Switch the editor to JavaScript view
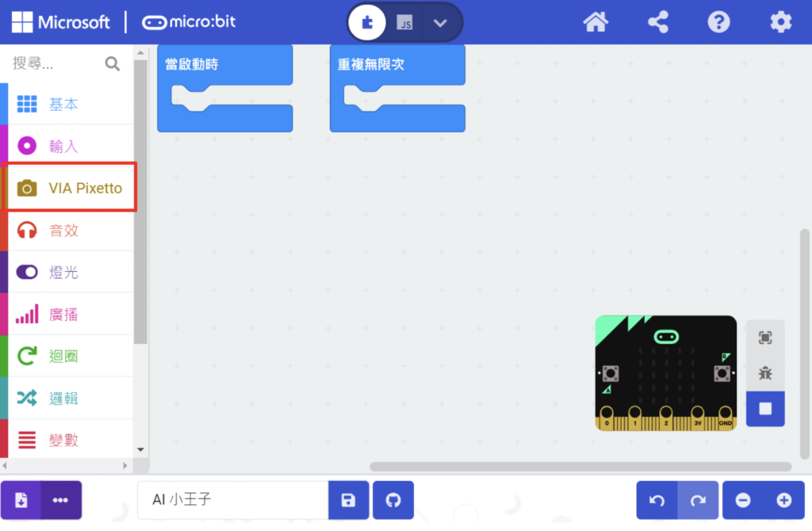The width and height of the screenshot is (812, 531). [404, 22]
